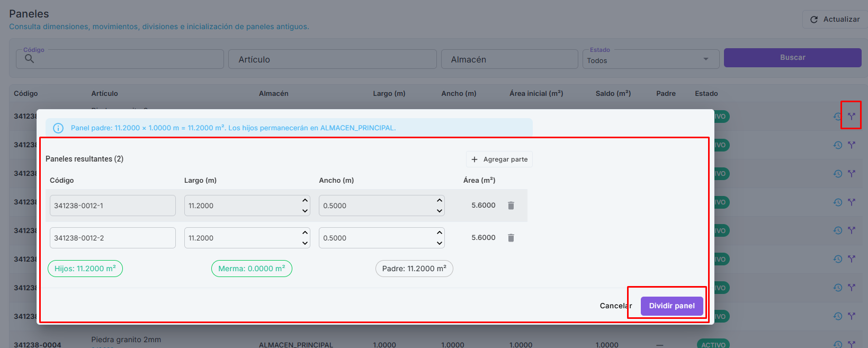The width and height of the screenshot is (868, 348).
Task: Delete the 341238-0012-2 part with its trash icon
Action: pos(511,238)
